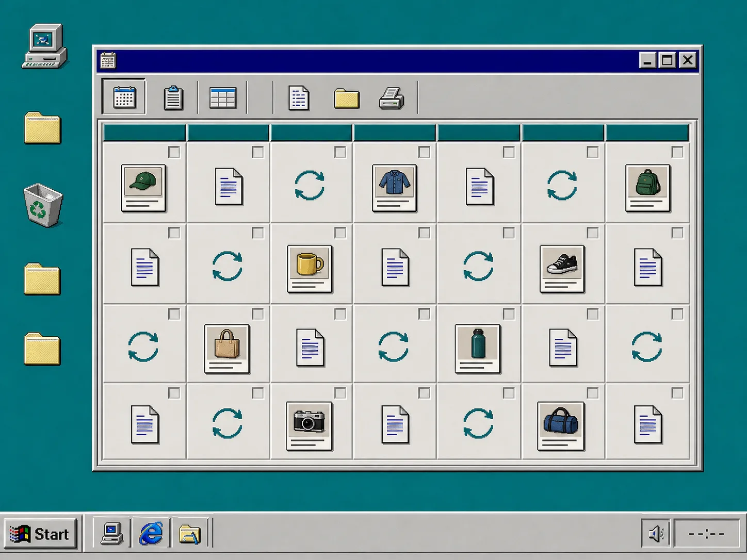Click the document icon right of the camera
The width and height of the screenshot is (747, 560).
point(395,425)
